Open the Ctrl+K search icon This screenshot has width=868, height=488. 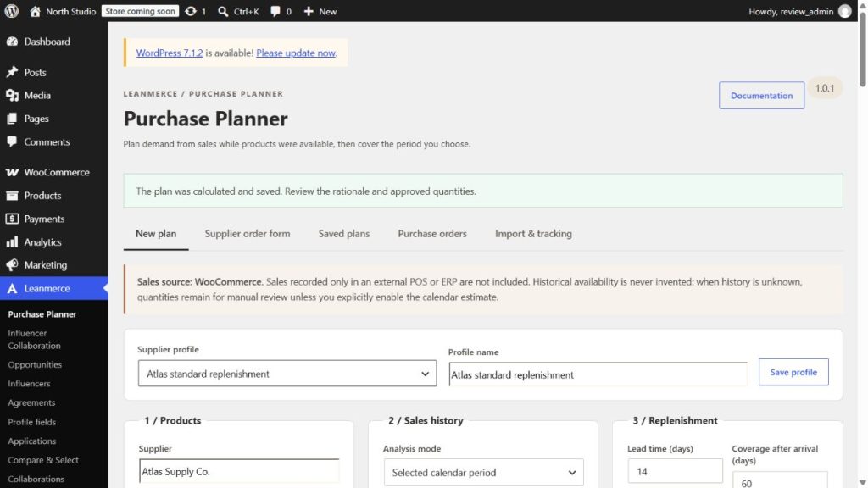coord(223,11)
